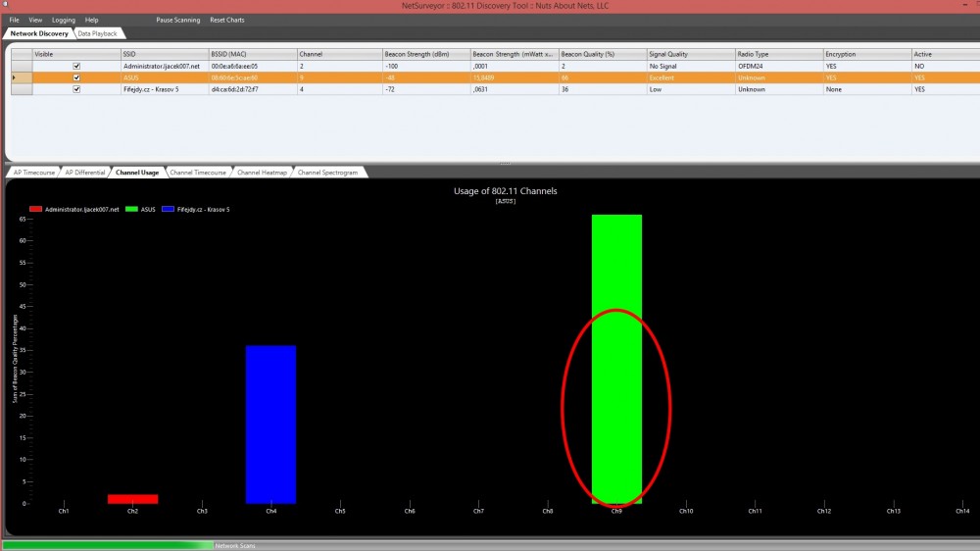
Task: Sort by the Beacon Strength (dBm) column
Action: pyautogui.click(x=424, y=54)
